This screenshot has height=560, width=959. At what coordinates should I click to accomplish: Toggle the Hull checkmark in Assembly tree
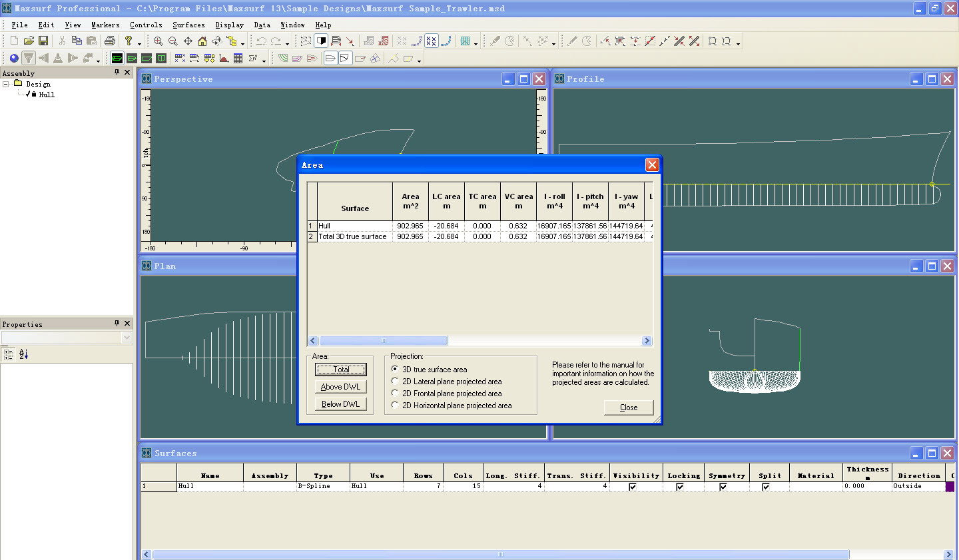point(28,95)
